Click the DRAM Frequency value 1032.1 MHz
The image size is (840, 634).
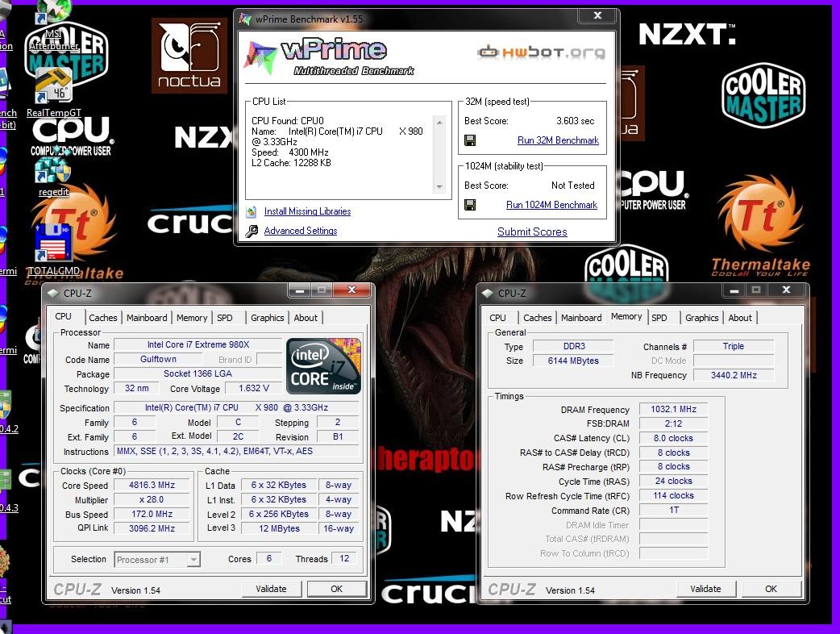coord(673,410)
